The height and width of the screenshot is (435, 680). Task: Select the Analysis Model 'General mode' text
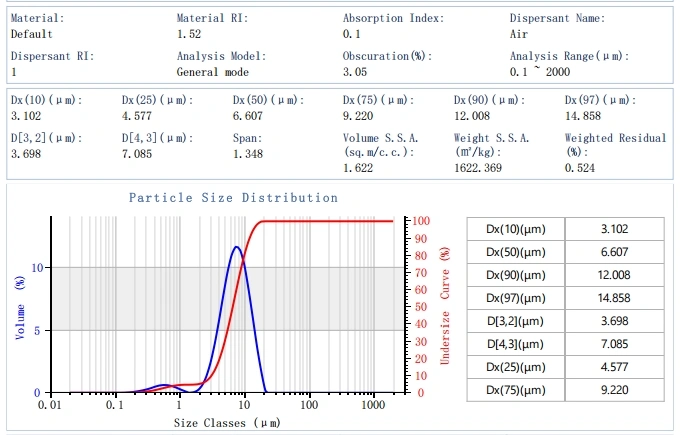click(213, 72)
